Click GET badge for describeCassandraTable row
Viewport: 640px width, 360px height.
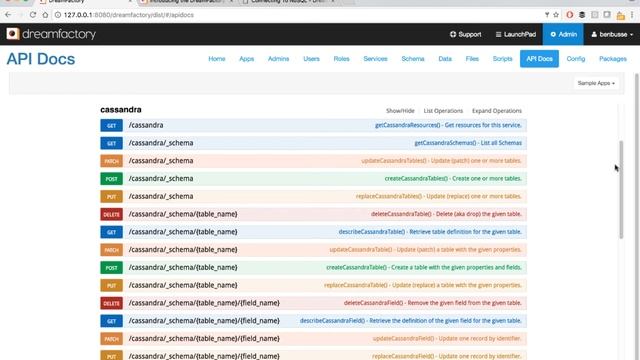pyautogui.click(x=111, y=232)
